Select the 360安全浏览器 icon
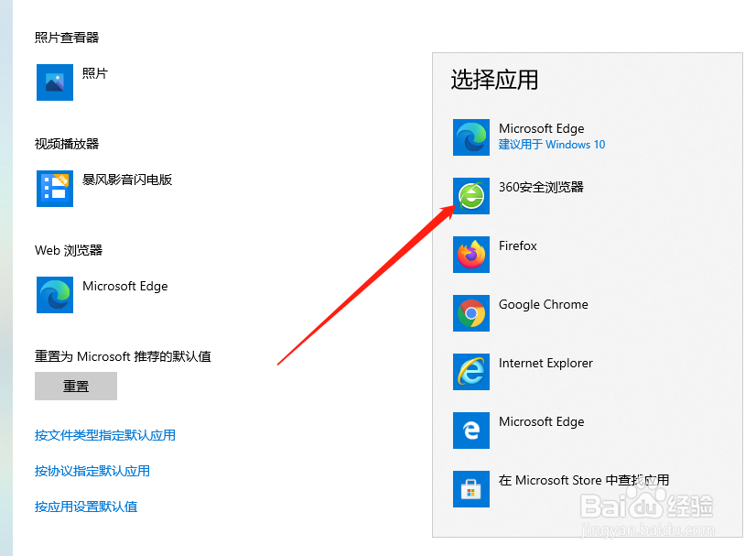This screenshot has width=756, height=556. (x=471, y=196)
